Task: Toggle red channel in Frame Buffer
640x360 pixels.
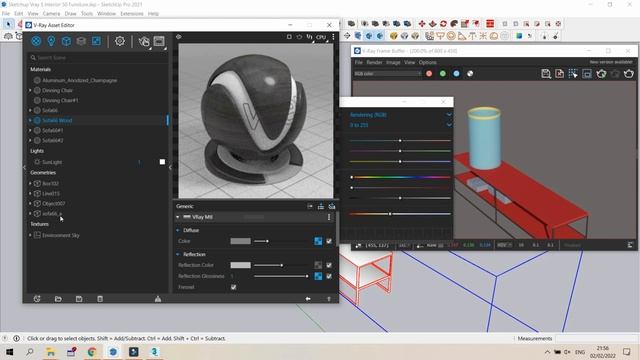Action: tap(429, 74)
